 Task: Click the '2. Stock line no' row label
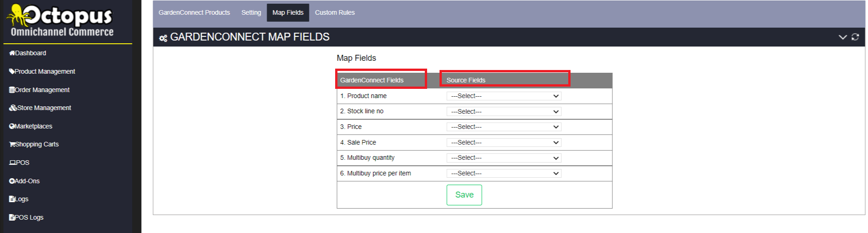(x=362, y=111)
